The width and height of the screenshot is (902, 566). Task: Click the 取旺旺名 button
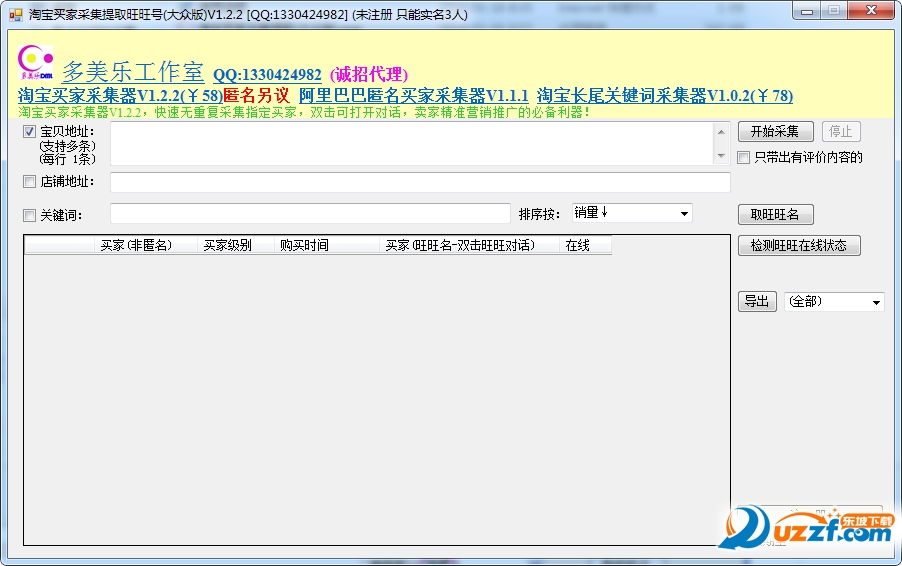click(775, 215)
